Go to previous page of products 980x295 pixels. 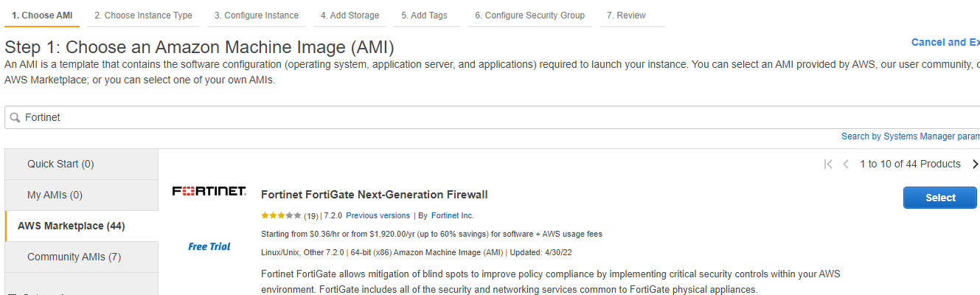(846, 164)
